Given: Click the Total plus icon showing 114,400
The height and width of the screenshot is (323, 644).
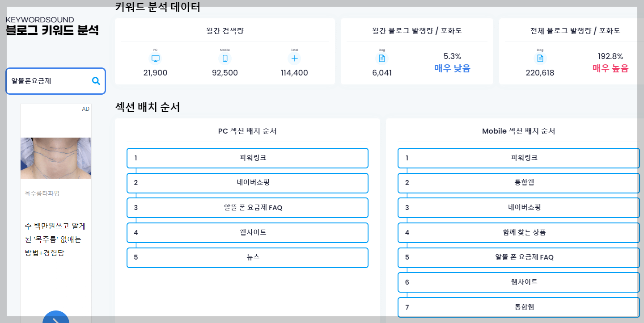Looking at the screenshot, I should tap(294, 58).
